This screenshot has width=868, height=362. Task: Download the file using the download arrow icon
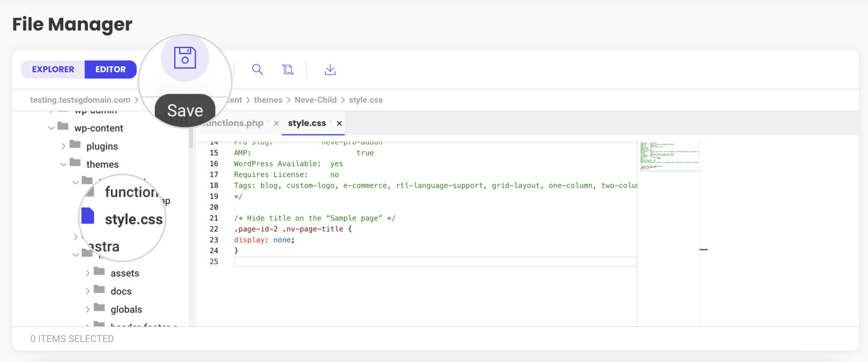click(x=330, y=70)
